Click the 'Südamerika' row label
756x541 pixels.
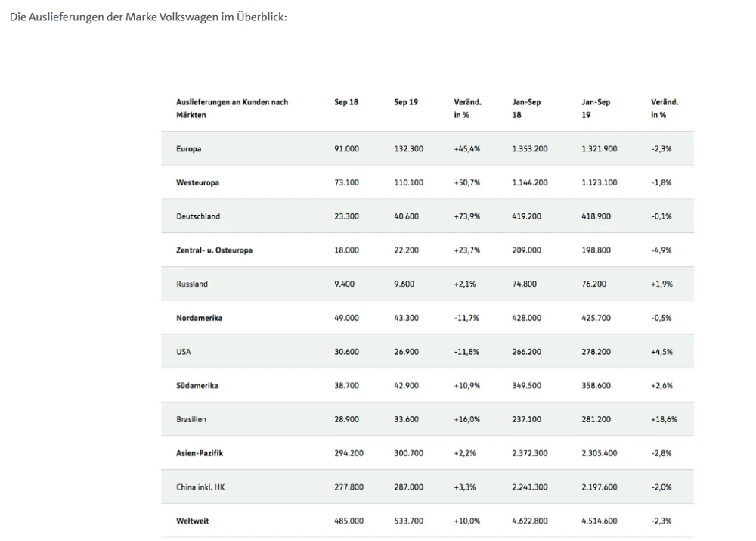[197, 386]
